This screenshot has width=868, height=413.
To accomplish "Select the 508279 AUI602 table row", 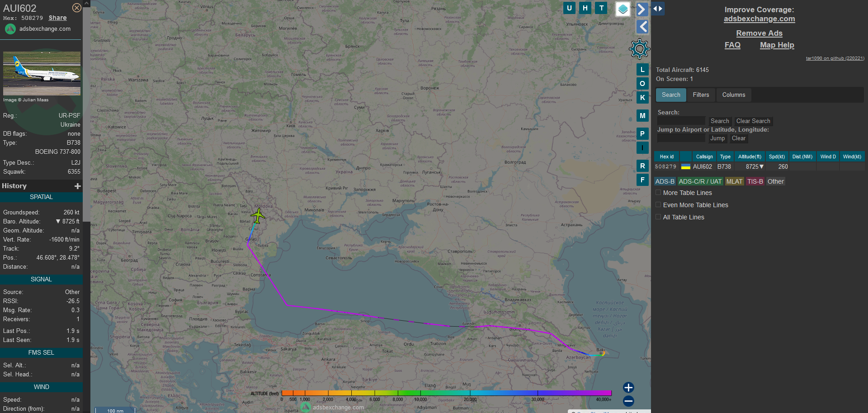I will [x=759, y=167].
